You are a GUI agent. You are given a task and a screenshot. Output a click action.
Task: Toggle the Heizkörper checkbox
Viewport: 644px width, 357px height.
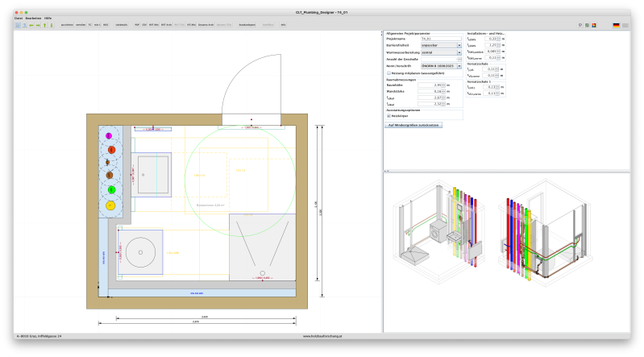(x=389, y=115)
